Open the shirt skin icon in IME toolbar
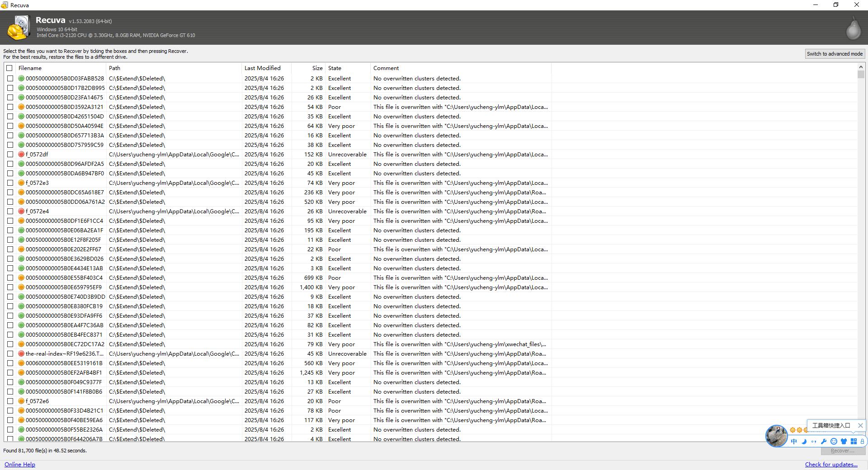The height and width of the screenshot is (470, 868). point(844,442)
